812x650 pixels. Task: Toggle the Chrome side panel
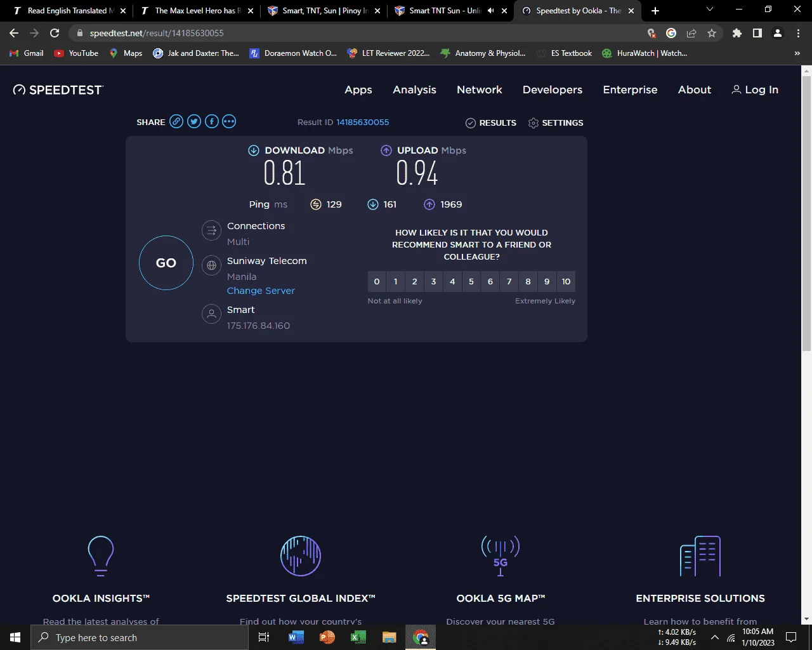tap(757, 33)
